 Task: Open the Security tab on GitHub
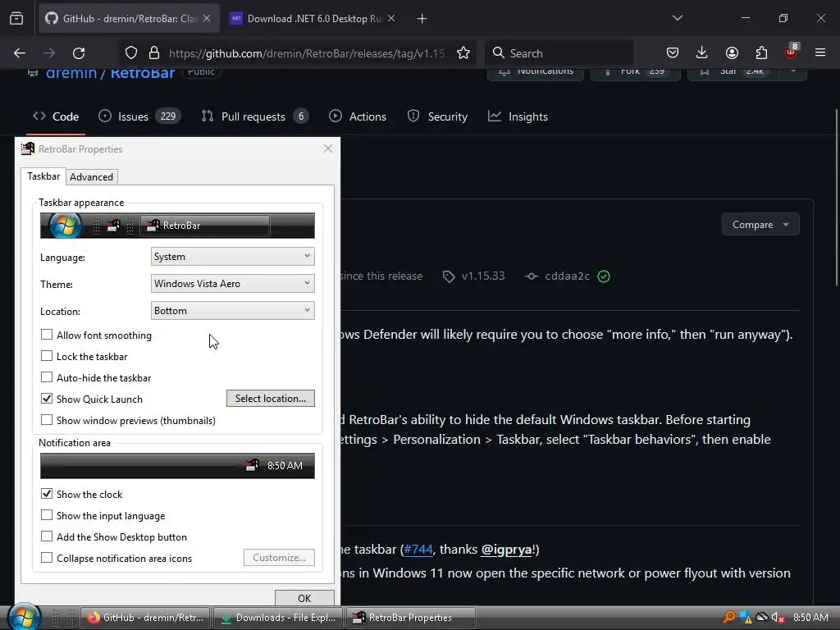tap(437, 116)
